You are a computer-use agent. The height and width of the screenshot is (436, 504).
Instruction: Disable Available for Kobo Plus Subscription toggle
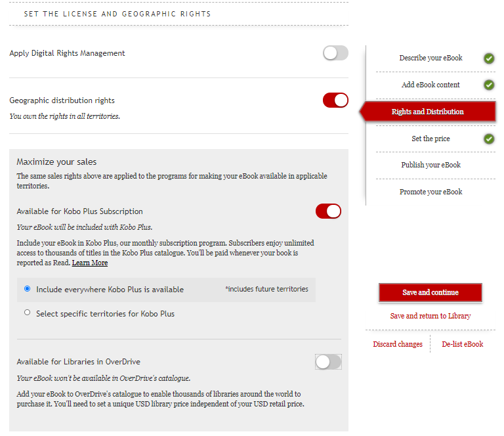click(328, 211)
